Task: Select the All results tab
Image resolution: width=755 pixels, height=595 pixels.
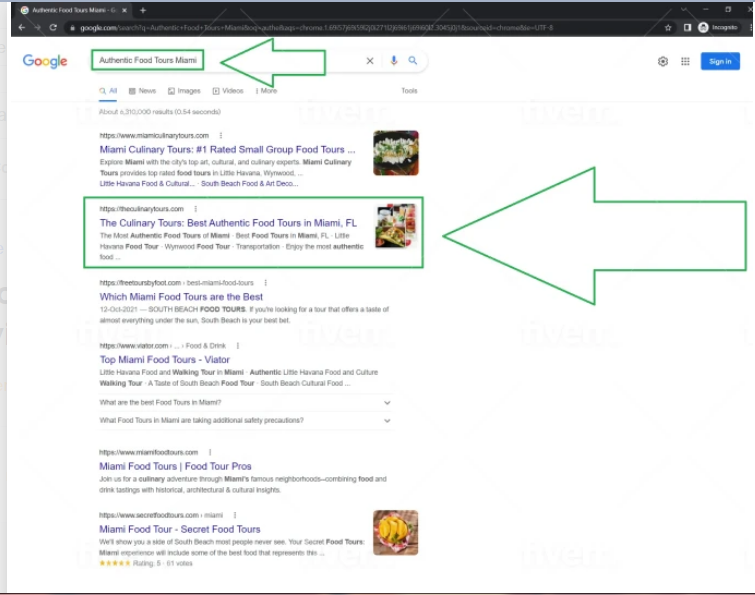Action: (108, 91)
